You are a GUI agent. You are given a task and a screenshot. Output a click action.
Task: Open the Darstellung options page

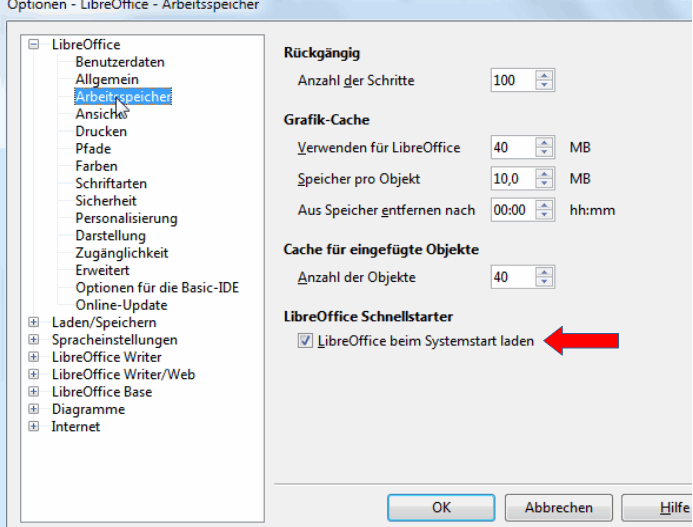click(x=110, y=236)
